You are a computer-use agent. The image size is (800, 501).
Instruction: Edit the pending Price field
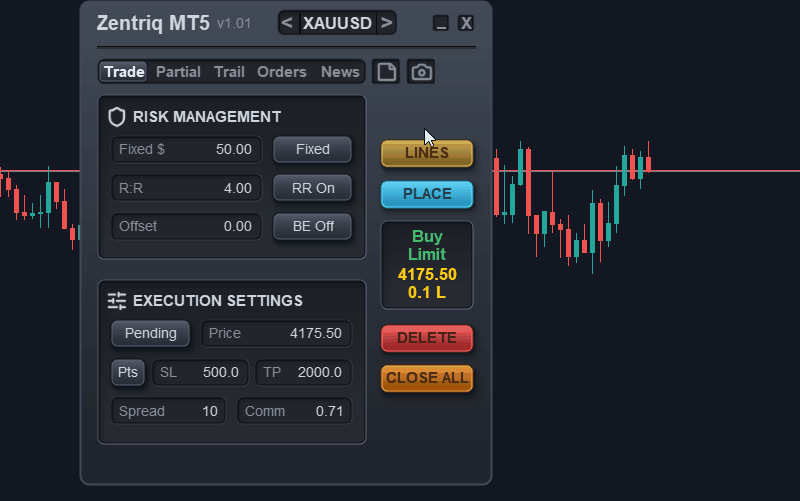(x=276, y=334)
